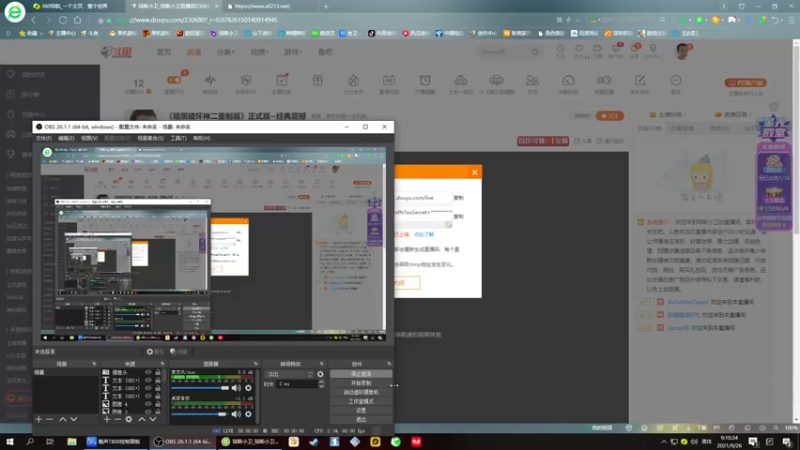Mute the 桌面音频 audio track
Viewport: 800px width, 450px height.
pyautogui.click(x=236, y=414)
